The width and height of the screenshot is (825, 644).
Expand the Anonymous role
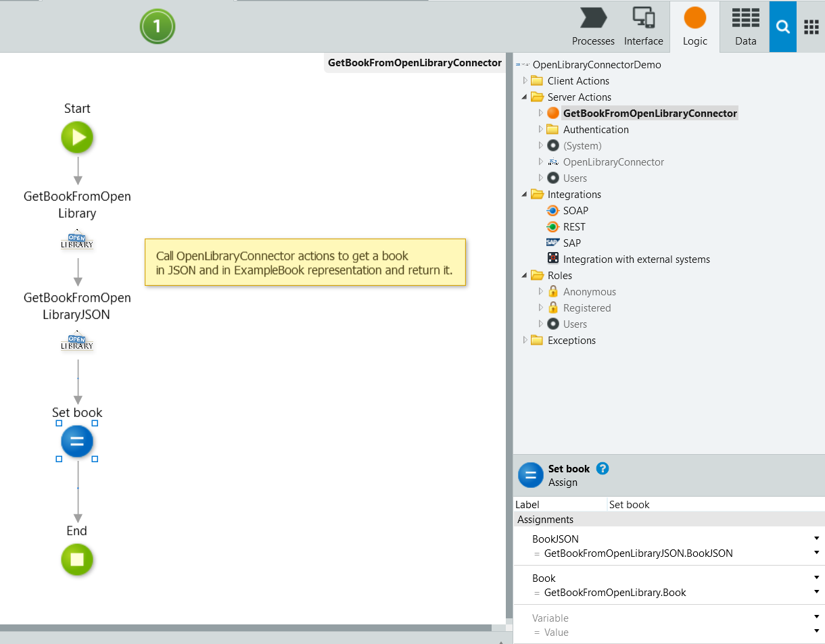(540, 291)
